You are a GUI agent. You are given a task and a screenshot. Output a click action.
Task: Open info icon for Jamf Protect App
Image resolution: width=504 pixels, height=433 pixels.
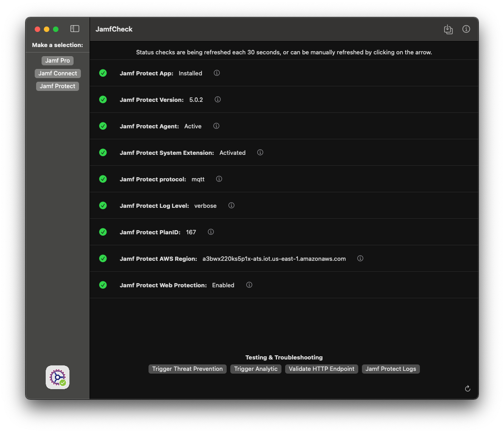[x=217, y=73]
